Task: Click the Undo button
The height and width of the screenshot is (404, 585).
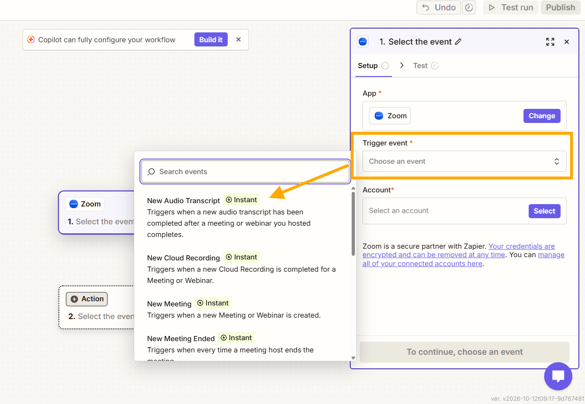Action: (438, 7)
